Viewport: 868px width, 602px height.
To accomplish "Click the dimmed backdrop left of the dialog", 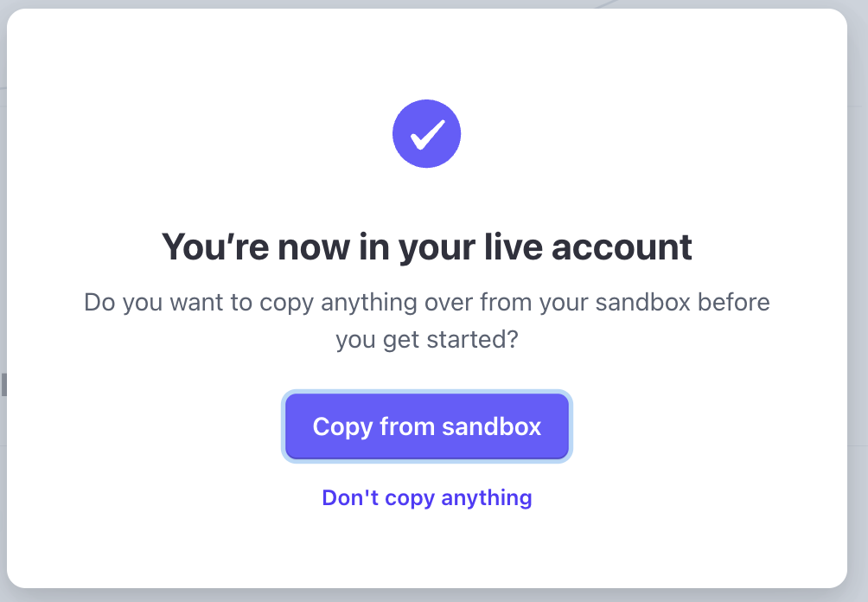I will [x=3, y=259].
